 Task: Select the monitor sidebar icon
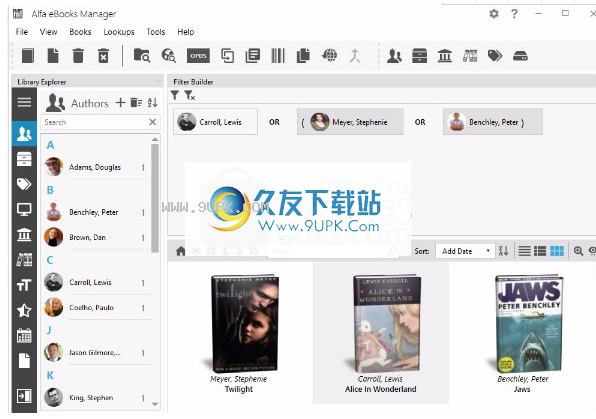(x=24, y=210)
